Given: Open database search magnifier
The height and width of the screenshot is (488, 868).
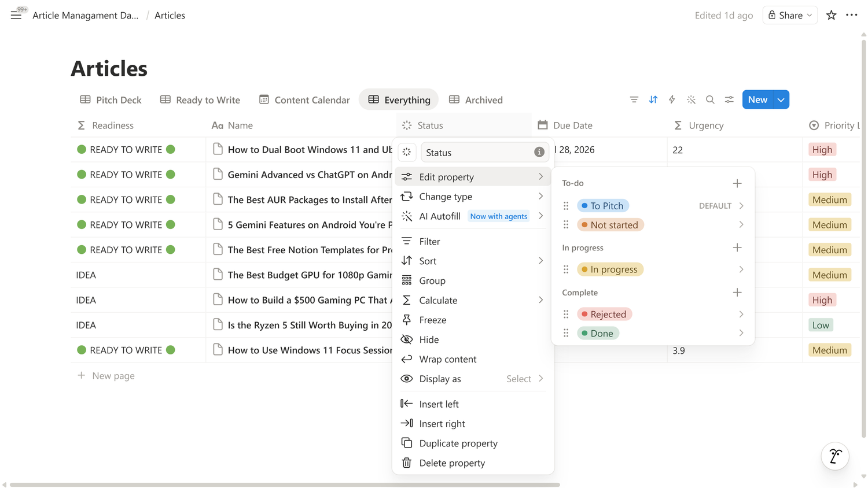Looking at the screenshot, I should 710,99.
